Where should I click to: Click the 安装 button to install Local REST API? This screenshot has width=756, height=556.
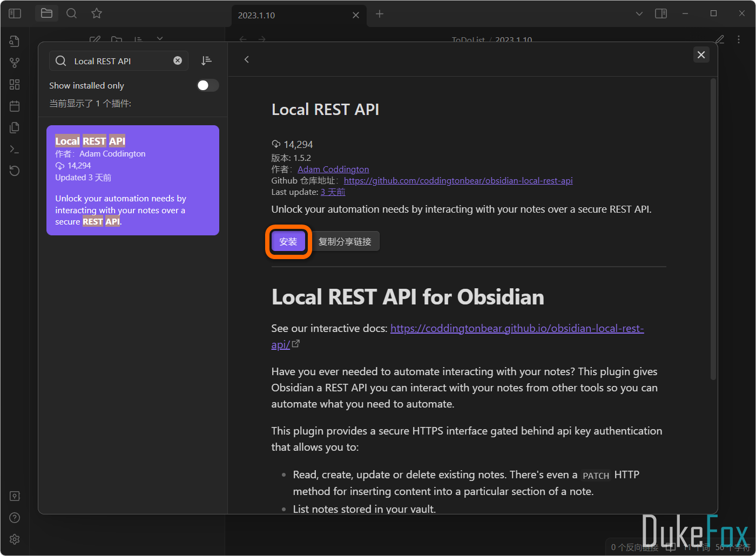click(x=288, y=241)
